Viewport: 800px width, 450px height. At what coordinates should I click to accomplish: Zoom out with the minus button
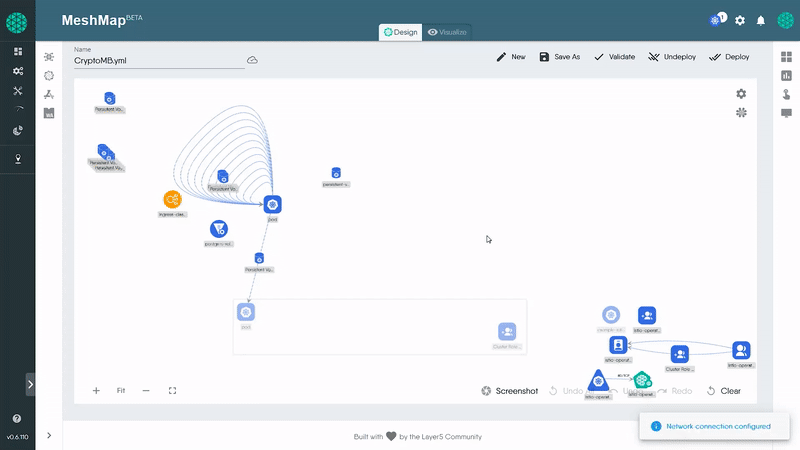click(x=146, y=391)
